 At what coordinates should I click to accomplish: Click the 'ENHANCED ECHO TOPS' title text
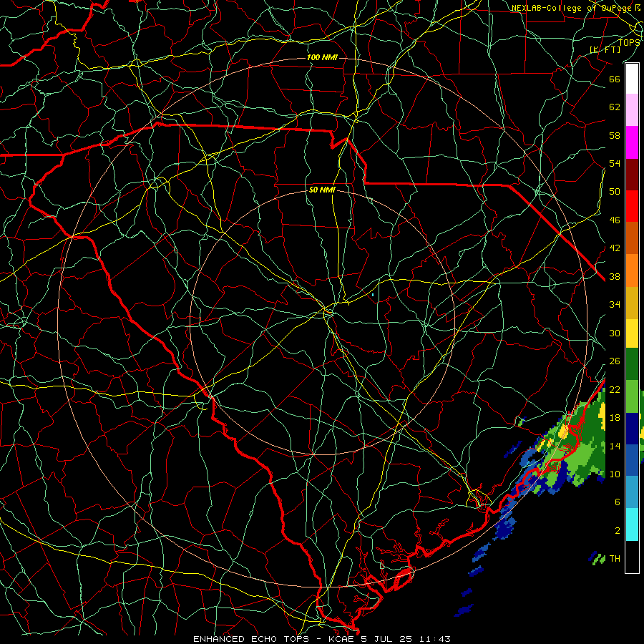251,639
